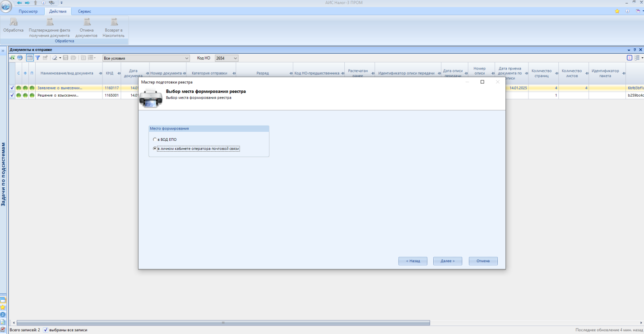The image size is (644, 334).
Task: Select "в личном кабинете оператора почтовой связи" option
Action: (x=155, y=148)
